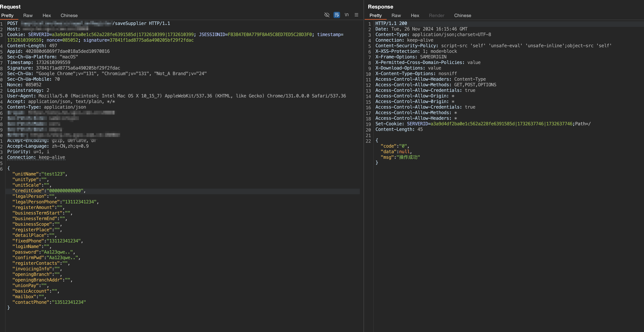Click the Content-Length: 497 header
644x332 pixels.
tap(32, 46)
